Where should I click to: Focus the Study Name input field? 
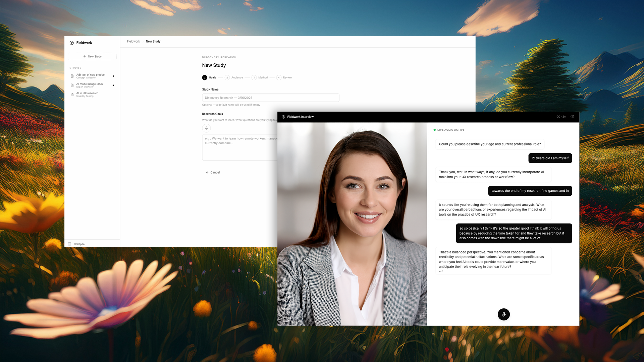(x=270, y=98)
